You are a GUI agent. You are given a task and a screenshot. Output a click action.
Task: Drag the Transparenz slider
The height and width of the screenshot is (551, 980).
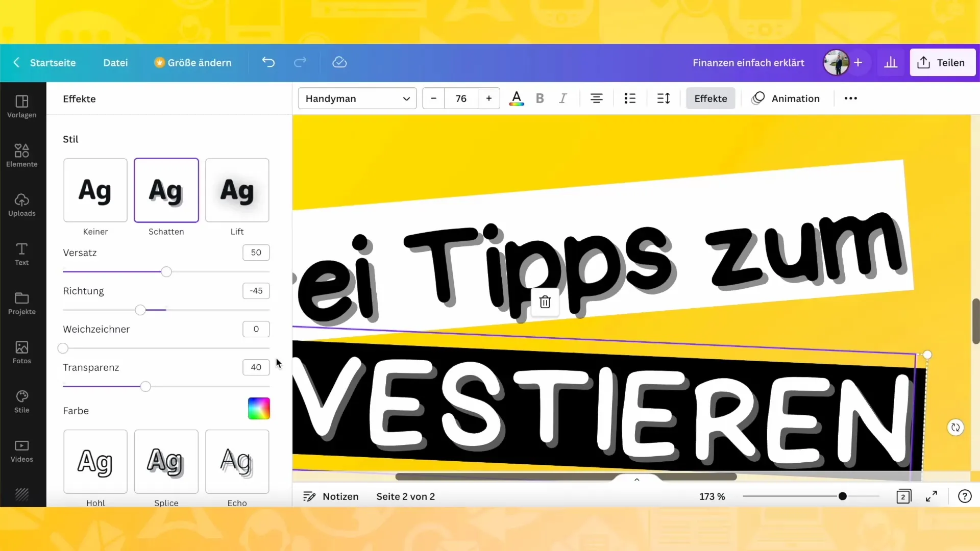(x=145, y=386)
